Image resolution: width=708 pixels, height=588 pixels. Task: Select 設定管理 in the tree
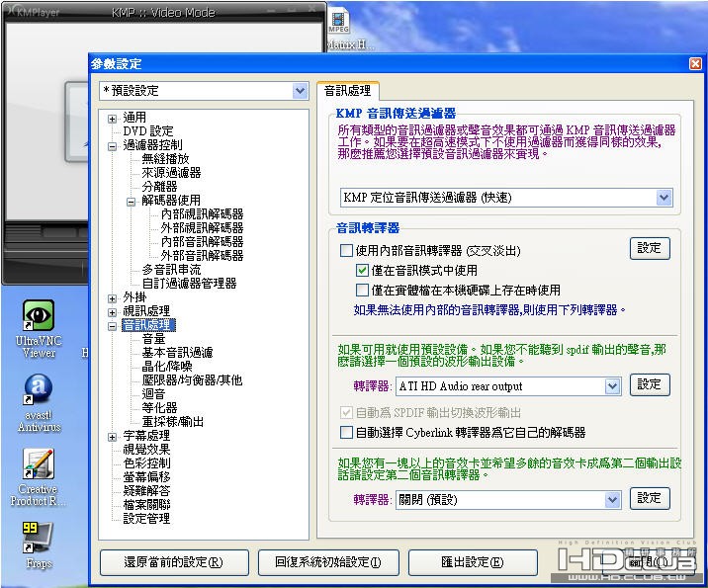point(146,519)
